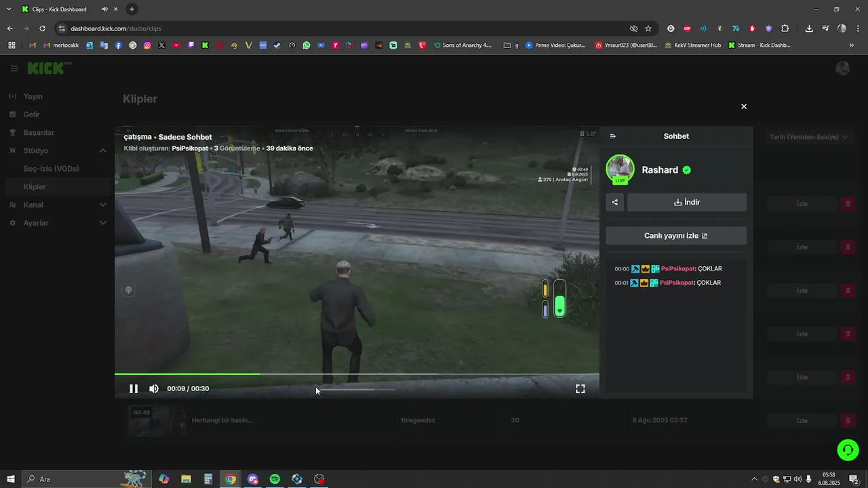Screen dimensions: 868x488
Task: Bookmark this page with star icon
Action: coord(648,28)
